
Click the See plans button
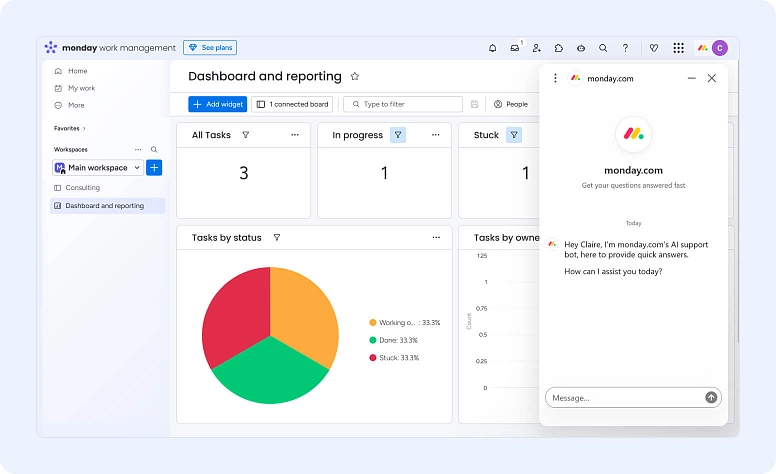coord(210,48)
